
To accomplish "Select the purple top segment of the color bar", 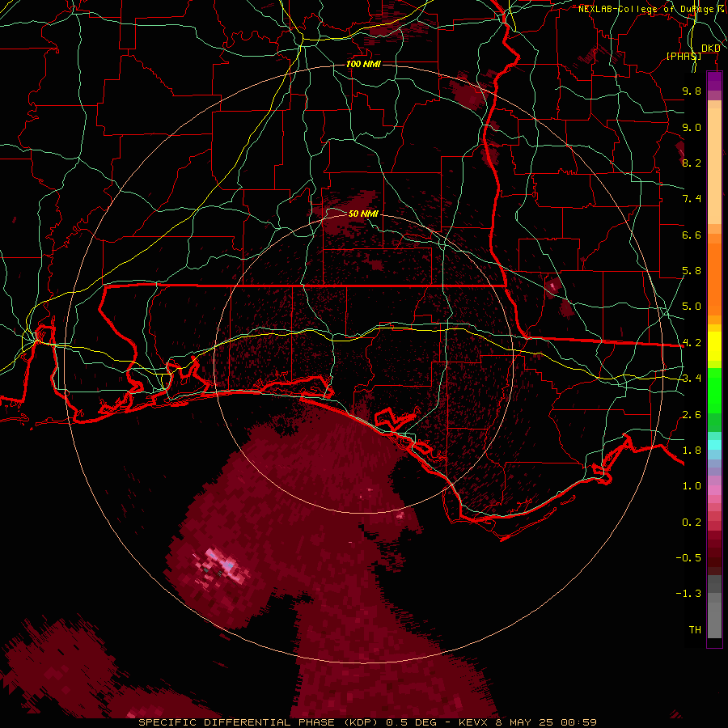I will pos(714,81).
